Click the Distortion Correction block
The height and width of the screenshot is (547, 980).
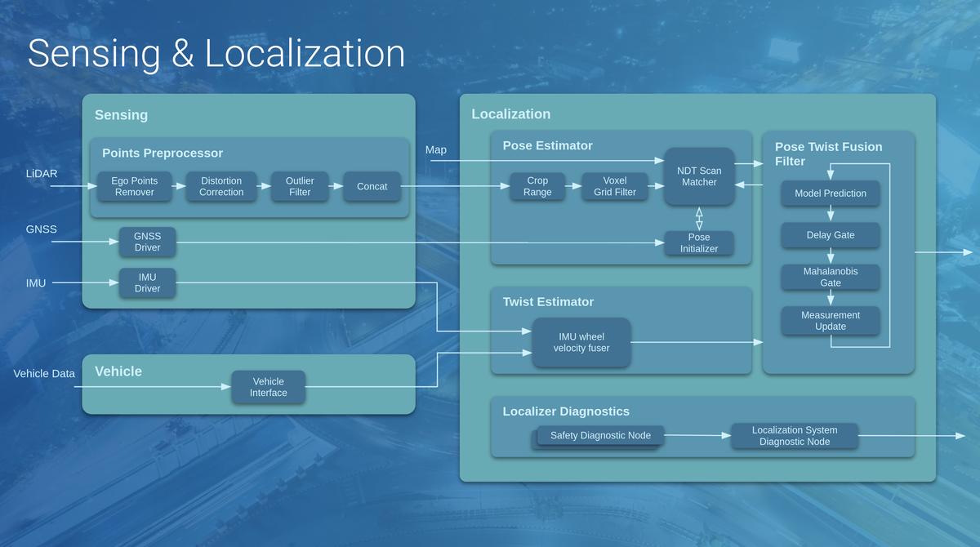[221, 186]
